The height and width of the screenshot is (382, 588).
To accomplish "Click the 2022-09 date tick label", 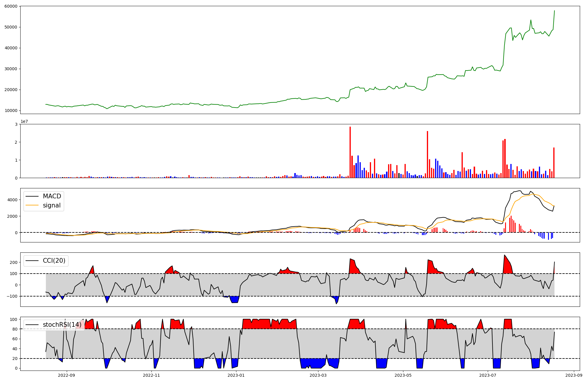I will 66,375.
